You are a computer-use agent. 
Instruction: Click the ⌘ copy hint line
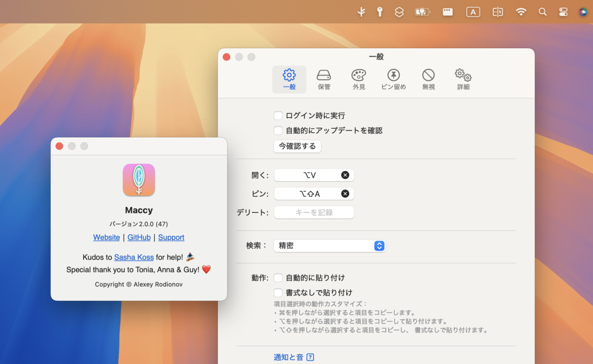tap(345, 313)
